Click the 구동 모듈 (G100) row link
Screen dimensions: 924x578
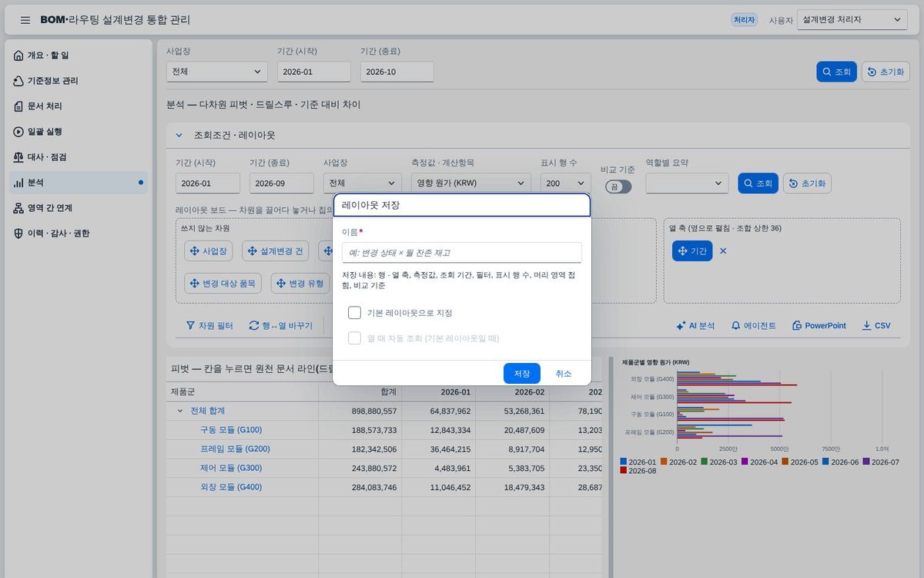click(231, 430)
